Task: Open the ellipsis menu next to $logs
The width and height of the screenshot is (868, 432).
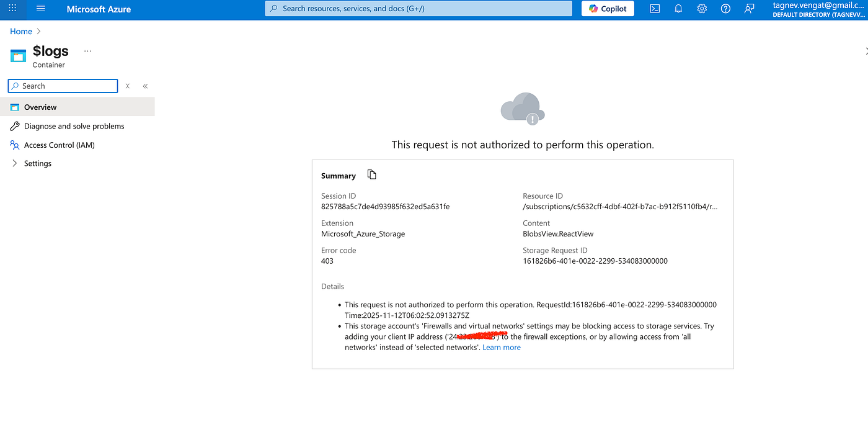Action: click(x=87, y=51)
